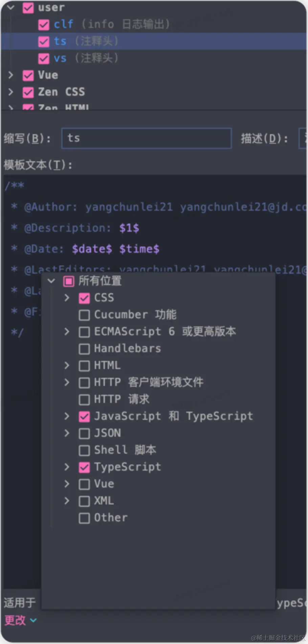Disable the clf template checkbox
The width and height of the screenshot is (308, 644).
[x=44, y=24]
